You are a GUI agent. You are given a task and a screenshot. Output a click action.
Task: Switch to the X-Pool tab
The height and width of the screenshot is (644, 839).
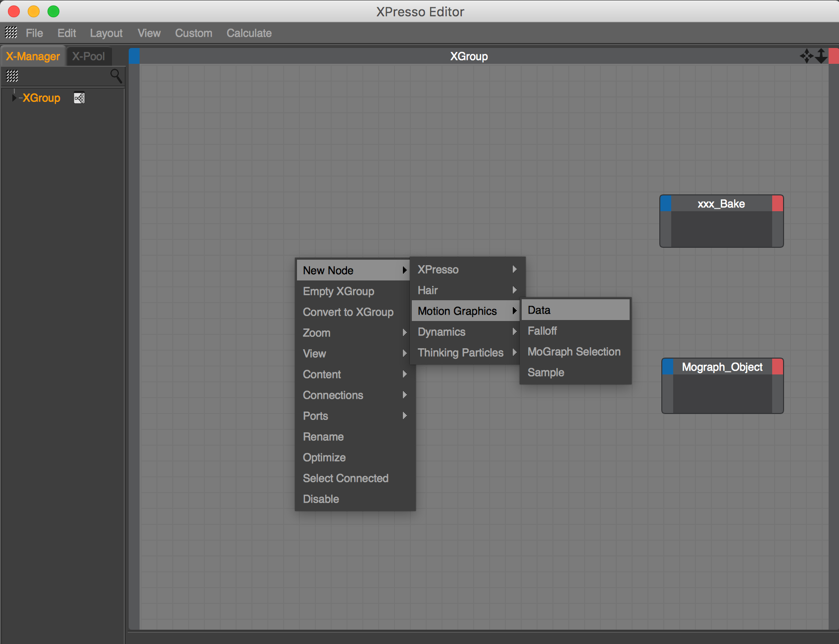pos(89,56)
